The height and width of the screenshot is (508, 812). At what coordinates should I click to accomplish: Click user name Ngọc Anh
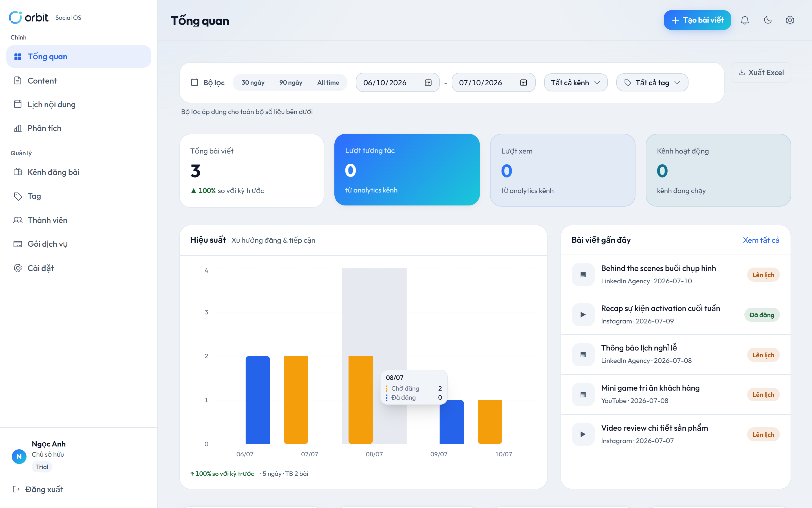(49, 444)
